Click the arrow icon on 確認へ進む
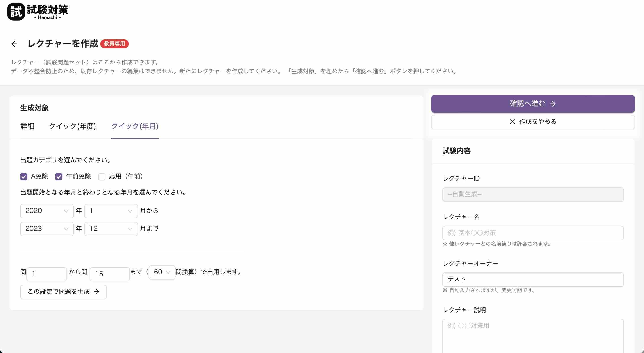This screenshot has height=353, width=644. (553, 104)
